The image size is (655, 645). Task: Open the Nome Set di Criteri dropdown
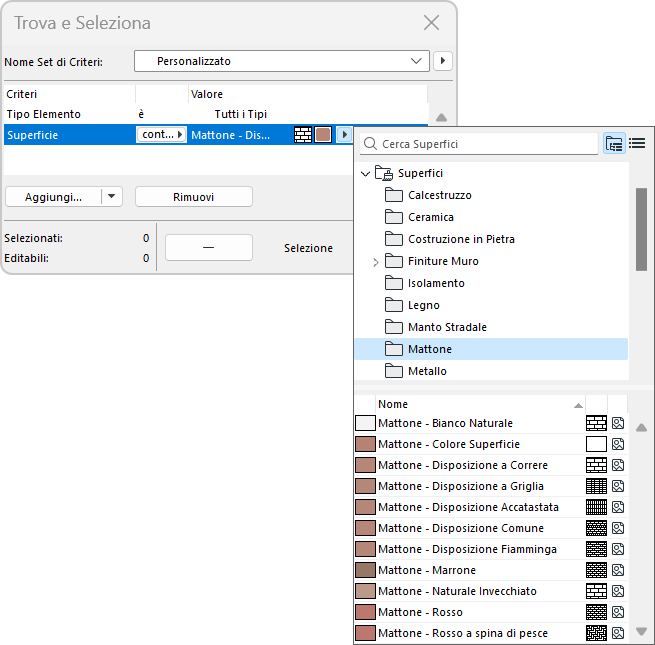click(x=282, y=61)
